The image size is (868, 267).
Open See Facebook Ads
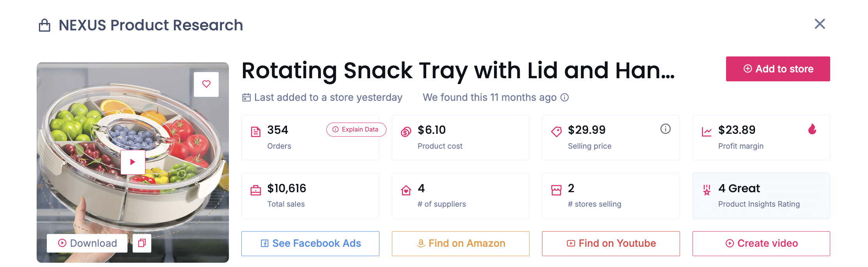(310, 244)
